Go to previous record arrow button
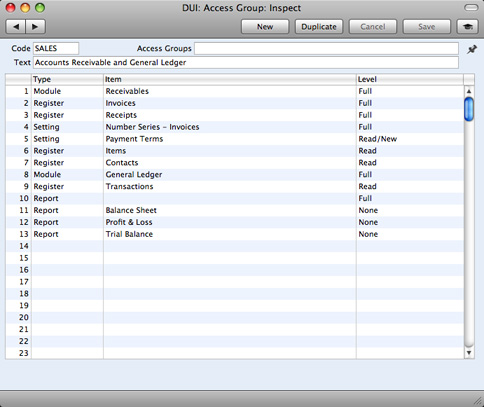The image size is (484, 407). (x=16, y=27)
